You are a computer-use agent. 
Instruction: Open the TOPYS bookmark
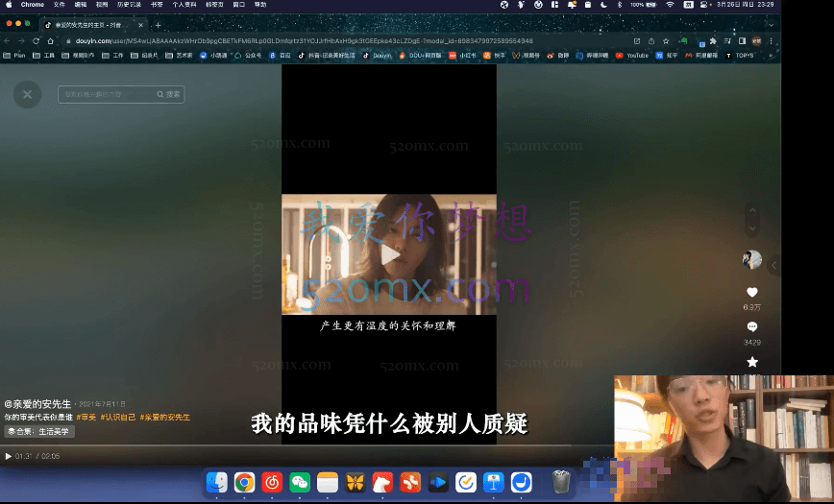pyautogui.click(x=740, y=56)
